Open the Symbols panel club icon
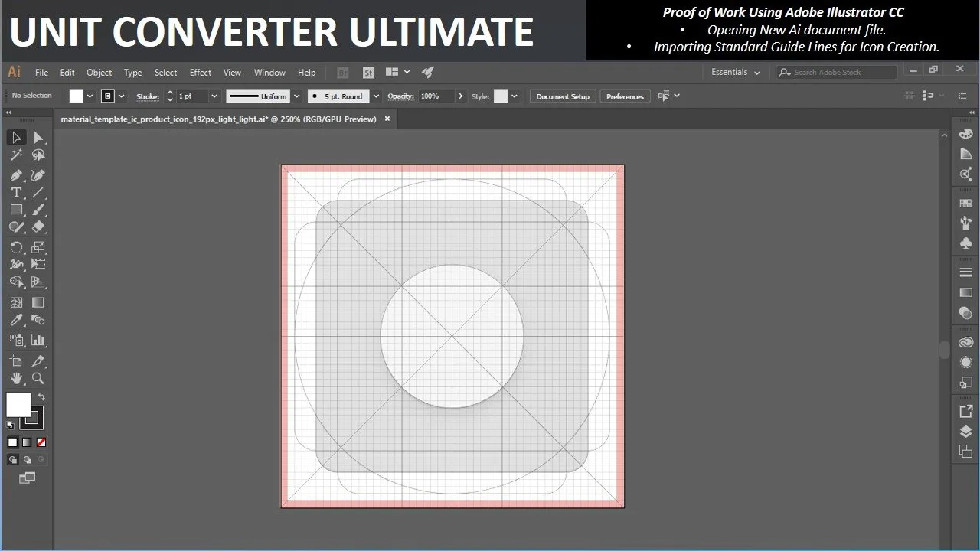The height and width of the screenshot is (551, 980). point(965,243)
